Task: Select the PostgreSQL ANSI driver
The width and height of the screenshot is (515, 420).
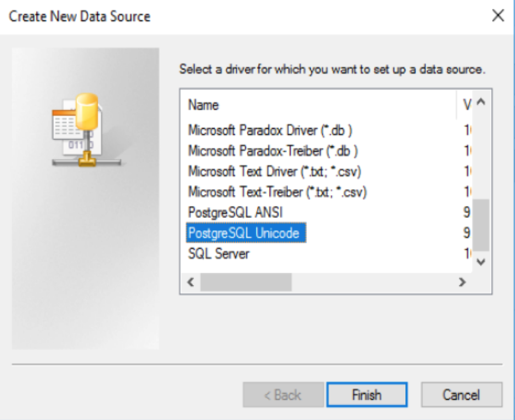Action: coord(235,212)
